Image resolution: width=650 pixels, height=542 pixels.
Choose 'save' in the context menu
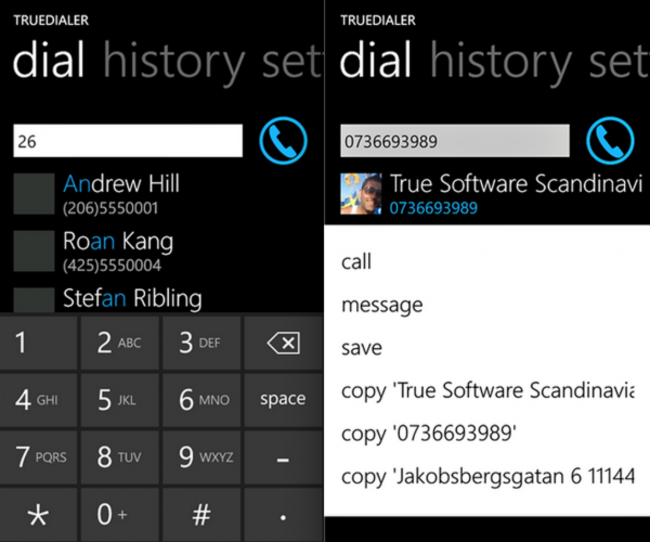point(362,348)
